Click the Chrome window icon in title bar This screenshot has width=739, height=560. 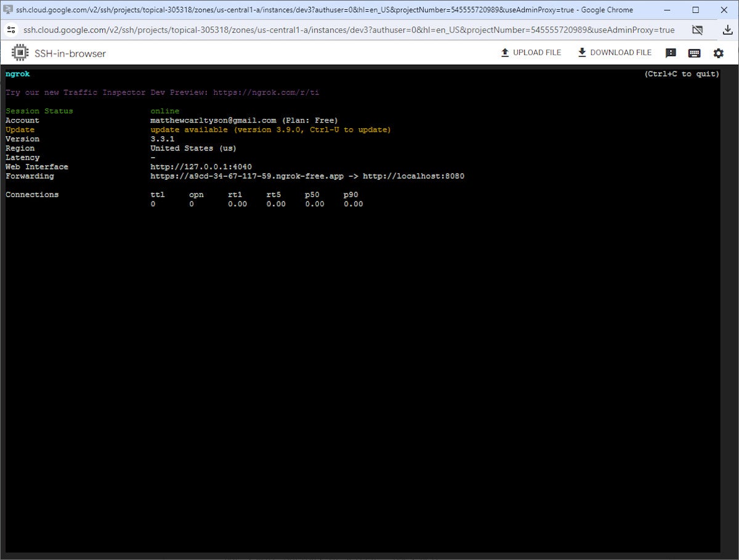[9, 10]
